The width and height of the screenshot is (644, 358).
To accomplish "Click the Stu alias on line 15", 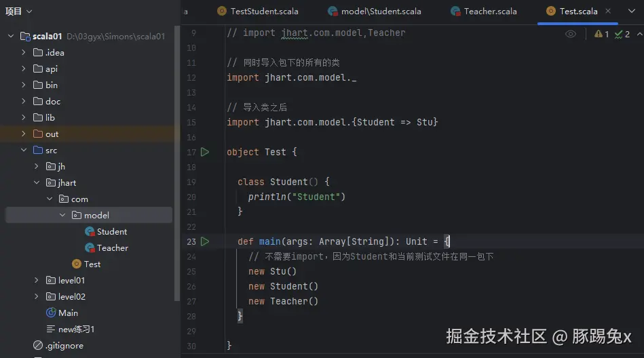I will pyautogui.click(x=424, y=122).
